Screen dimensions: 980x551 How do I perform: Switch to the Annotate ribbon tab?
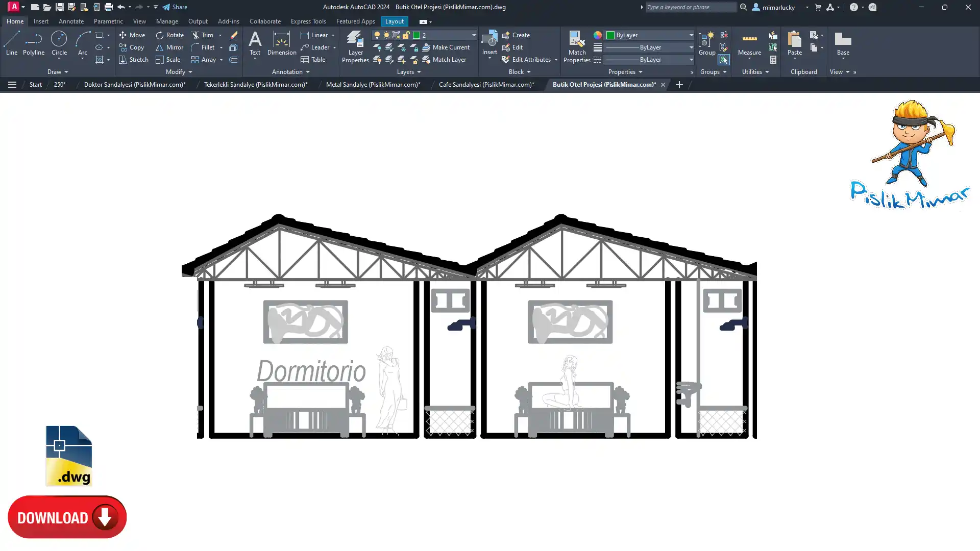(71, 21)
